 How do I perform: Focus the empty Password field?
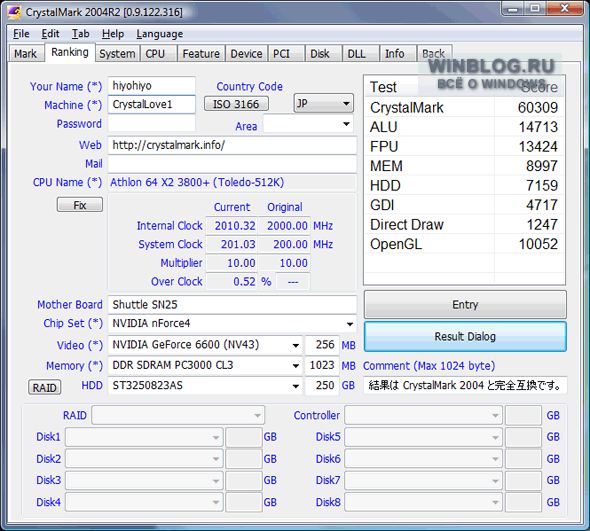152,123
